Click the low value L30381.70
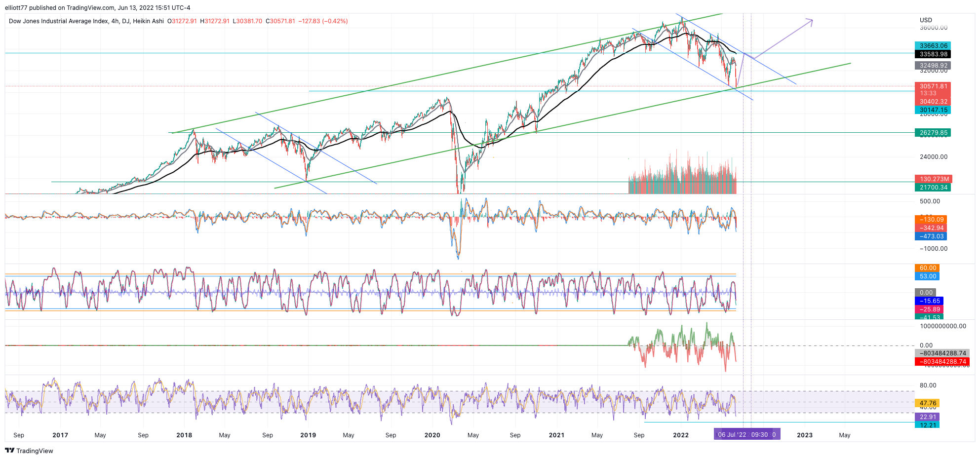980x459 pixels. (x=247, y=21)
